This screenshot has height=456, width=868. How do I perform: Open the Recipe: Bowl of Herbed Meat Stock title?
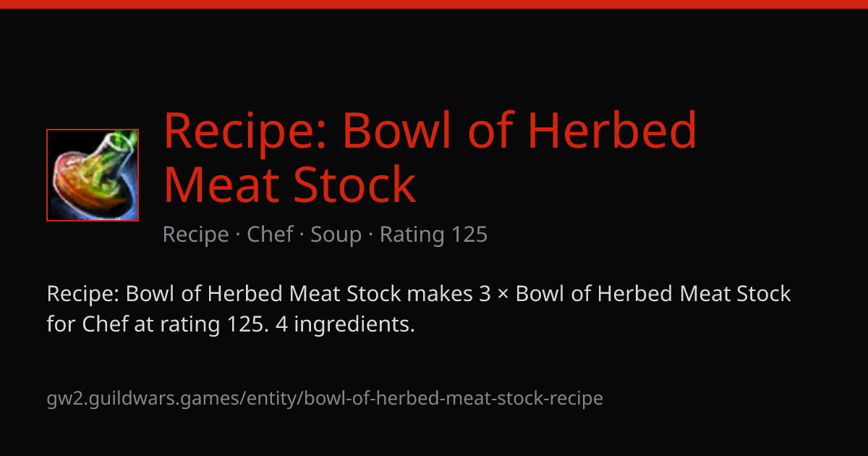430,157
